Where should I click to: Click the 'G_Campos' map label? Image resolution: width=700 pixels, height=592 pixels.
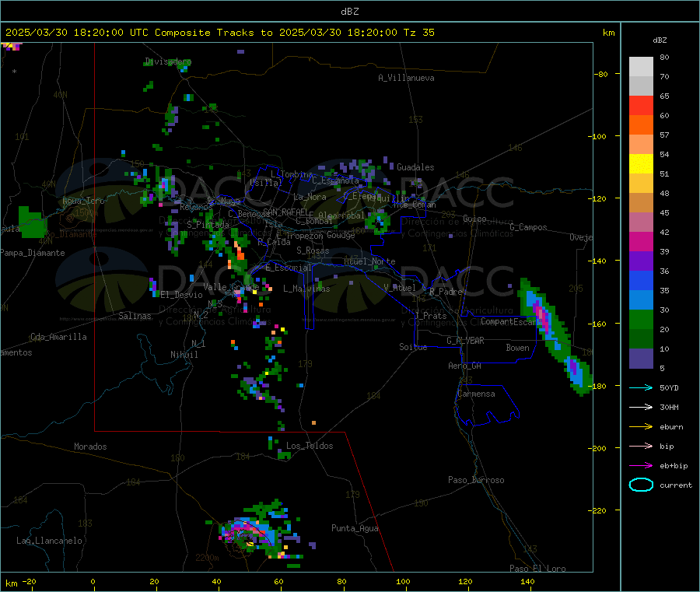(x=528, y=227)
